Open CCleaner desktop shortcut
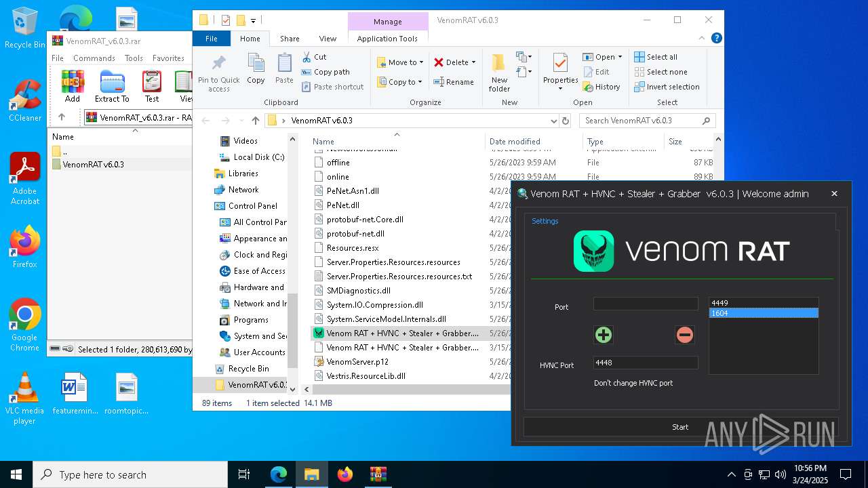868x488 pixels. pyautogui.click(x=24, y=101)
